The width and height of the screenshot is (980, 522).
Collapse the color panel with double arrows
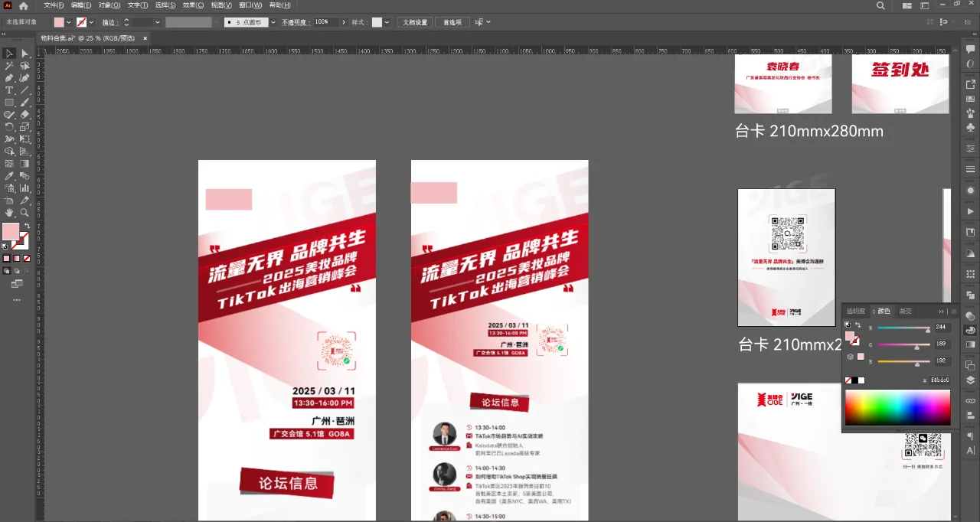click(942, 312)
